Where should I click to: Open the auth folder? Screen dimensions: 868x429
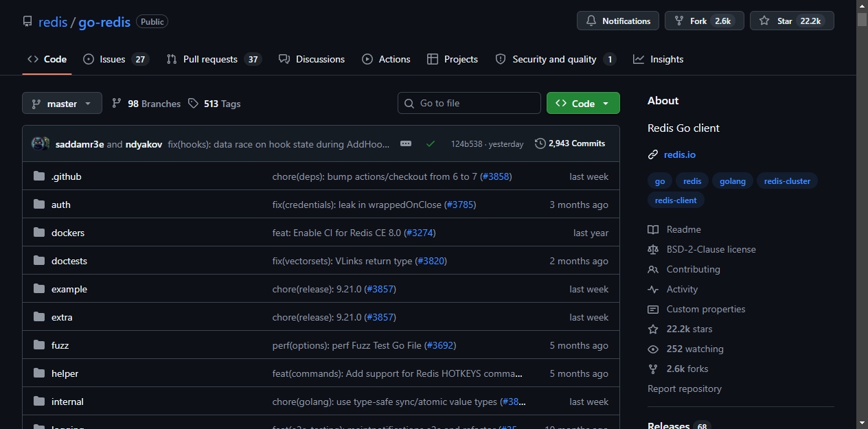point(61,205)
